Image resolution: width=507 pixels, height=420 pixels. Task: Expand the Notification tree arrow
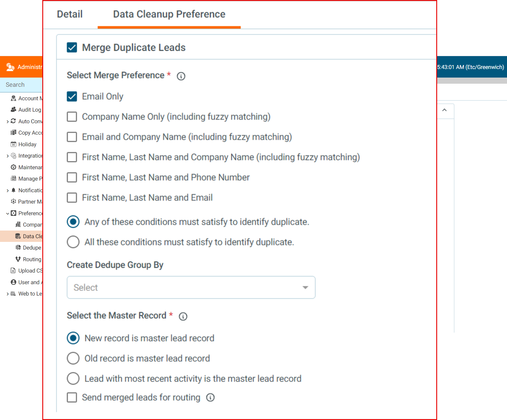(x=8, y=190)
